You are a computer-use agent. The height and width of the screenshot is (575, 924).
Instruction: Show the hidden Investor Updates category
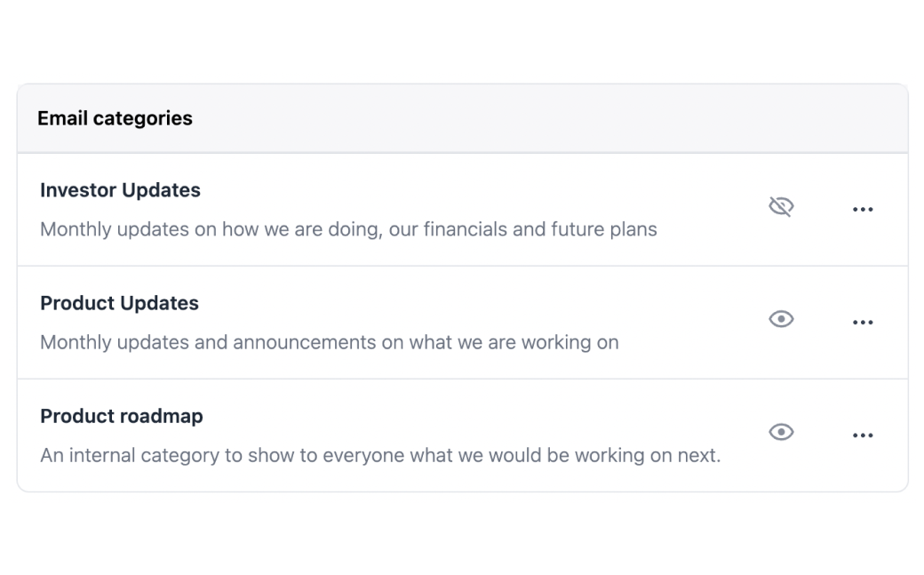780,207
